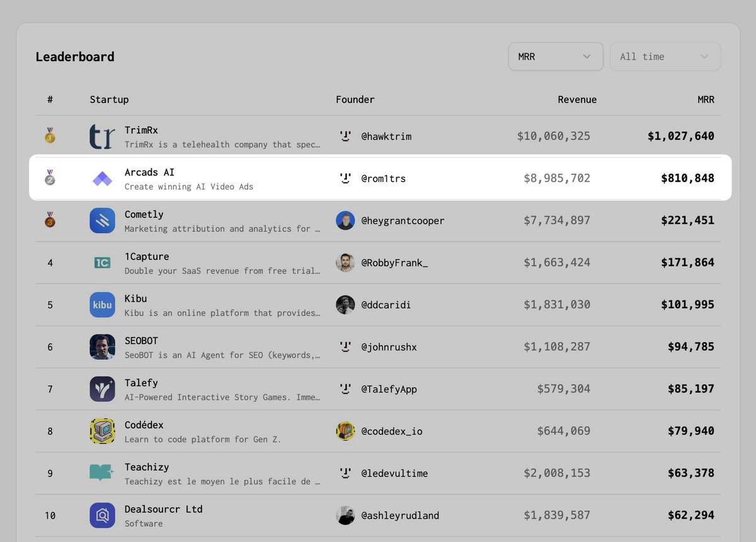Visit founder handle @ddcaridi
This screenshot has height=542, width=756.
(386, 305)
